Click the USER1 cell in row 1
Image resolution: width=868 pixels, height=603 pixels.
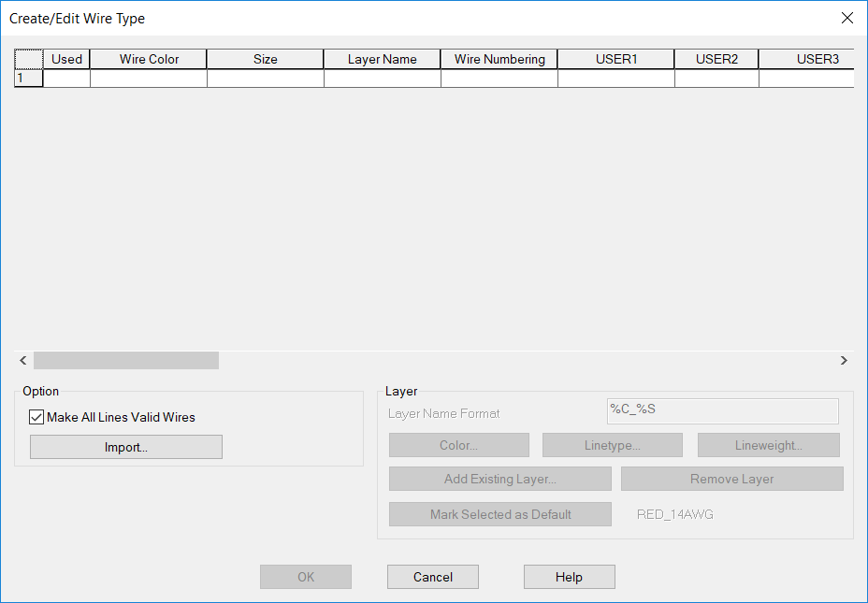click(616, 78)
